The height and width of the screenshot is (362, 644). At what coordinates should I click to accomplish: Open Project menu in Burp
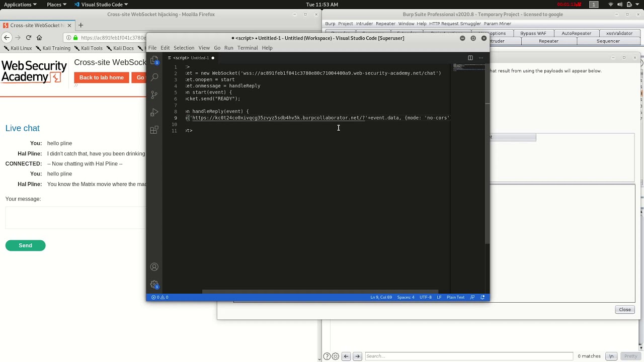345,24
